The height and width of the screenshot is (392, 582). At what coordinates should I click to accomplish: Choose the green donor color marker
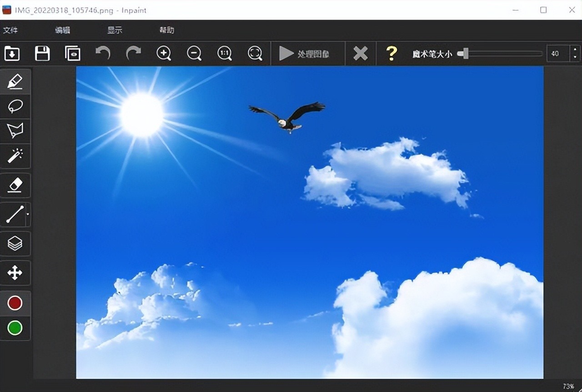click(x=15, y=327)
